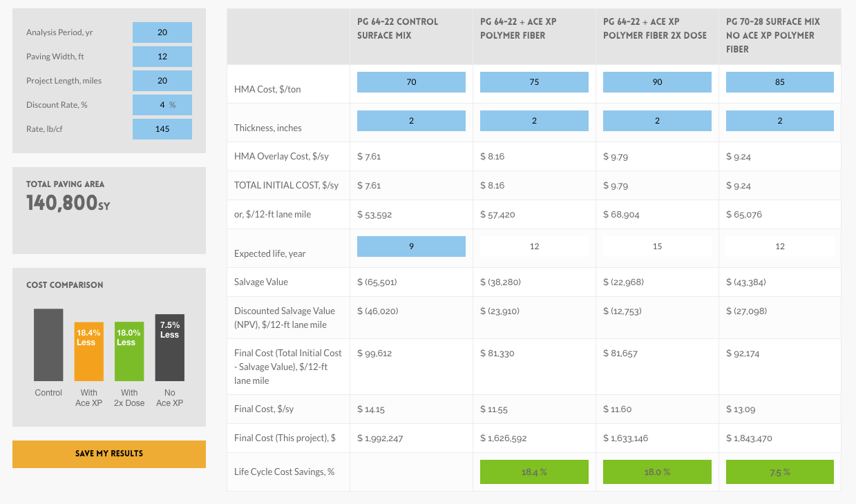Select the $ 11.55 final cost per sy
The height and width of the screenshot is (504, 856).
pos(494,409)
